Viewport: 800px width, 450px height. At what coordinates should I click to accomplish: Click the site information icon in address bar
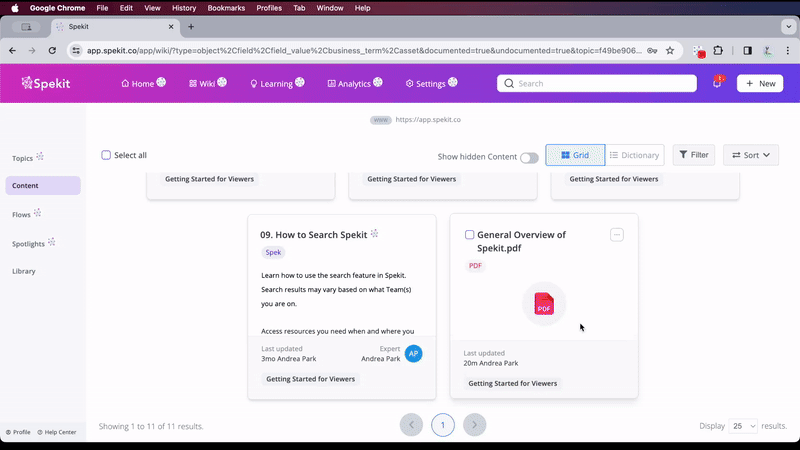[x=76, y=51]
